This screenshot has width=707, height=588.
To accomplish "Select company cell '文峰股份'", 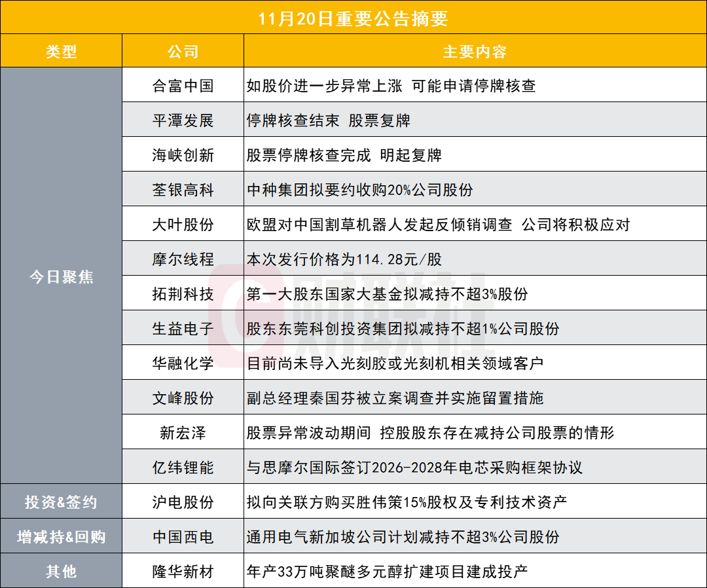I will click(183, 397).
